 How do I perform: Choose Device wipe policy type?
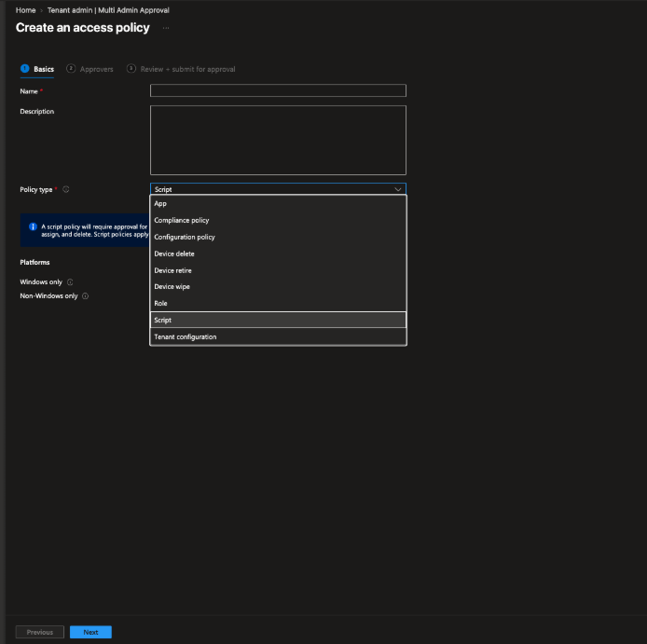click(278, 287)
